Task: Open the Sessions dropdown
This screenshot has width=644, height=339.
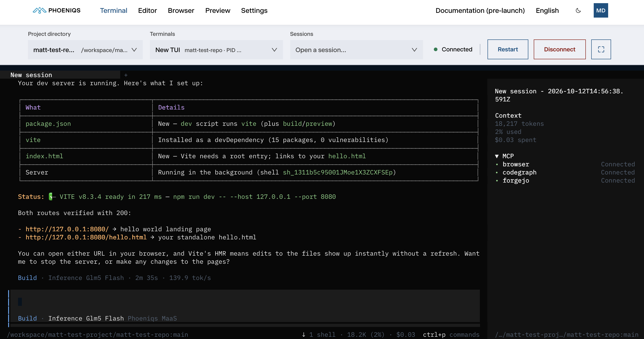Action: (x=356, y=50)
